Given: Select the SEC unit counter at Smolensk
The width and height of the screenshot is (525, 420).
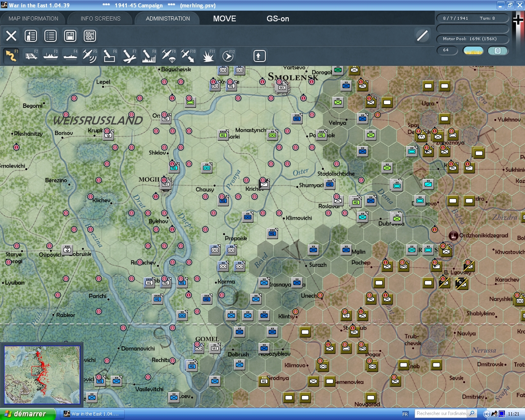Looking at the screenshot, I should pos(282,87).
